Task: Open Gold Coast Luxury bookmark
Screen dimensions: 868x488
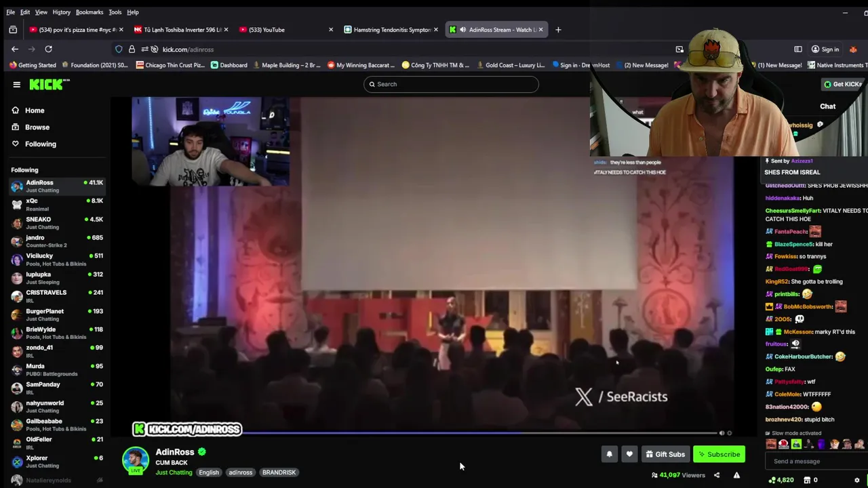Action: 510,65
